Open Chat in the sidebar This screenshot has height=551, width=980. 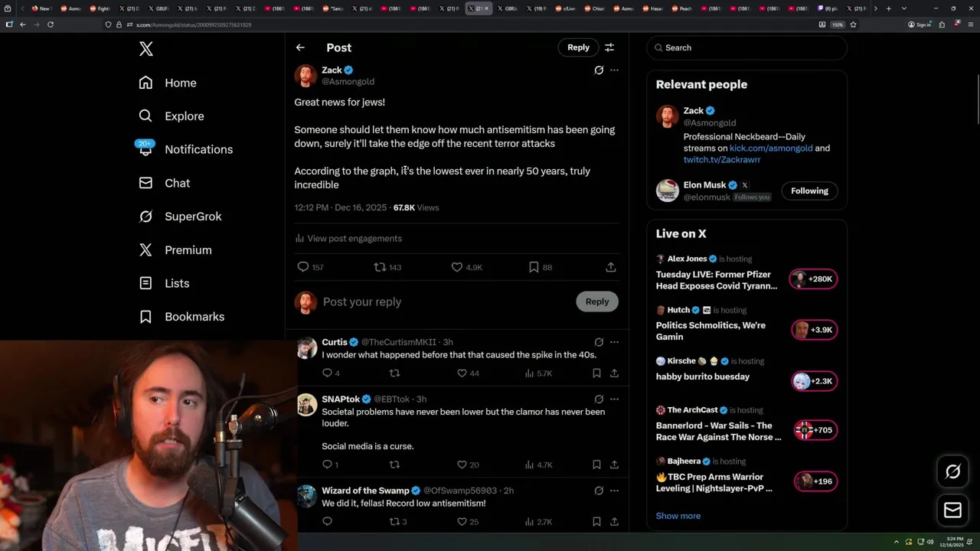click(165, 183)
